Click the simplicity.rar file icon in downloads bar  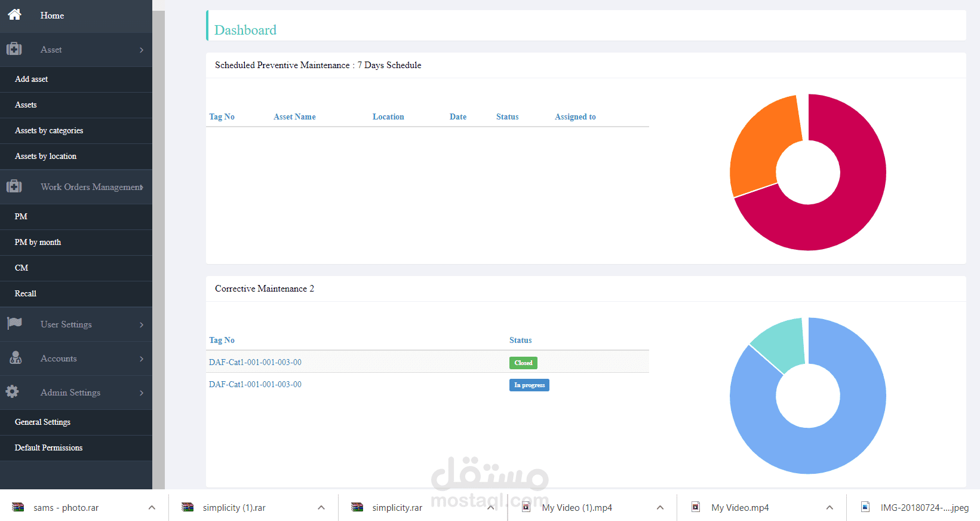(x=357, y=507)
